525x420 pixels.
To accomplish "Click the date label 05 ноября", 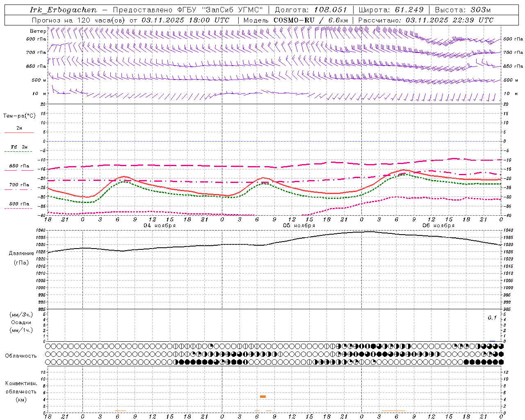I will pos(299,226).
